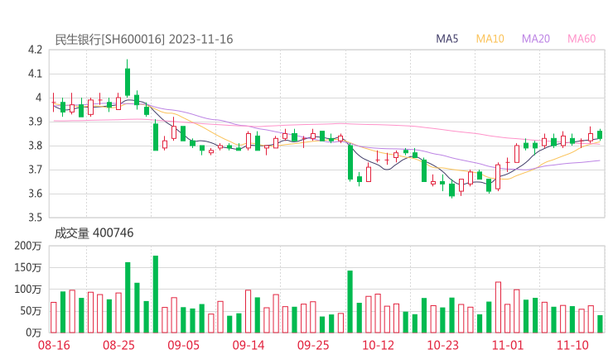This screenshot has height=364, width=613.
Task: Select the 08-16 date label
Action: pyautogui.click(x=54, y=345)
